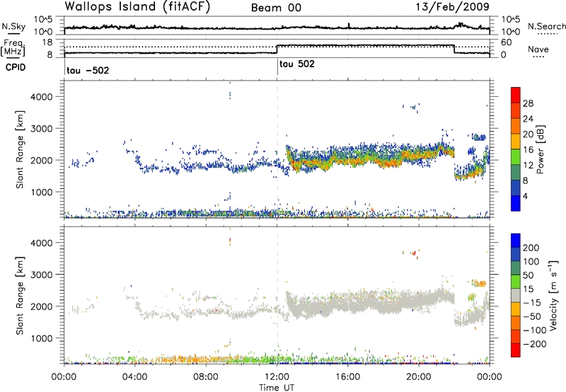Pick the Velocity color bar segment between -100 and -200

[x=516, y=337]
